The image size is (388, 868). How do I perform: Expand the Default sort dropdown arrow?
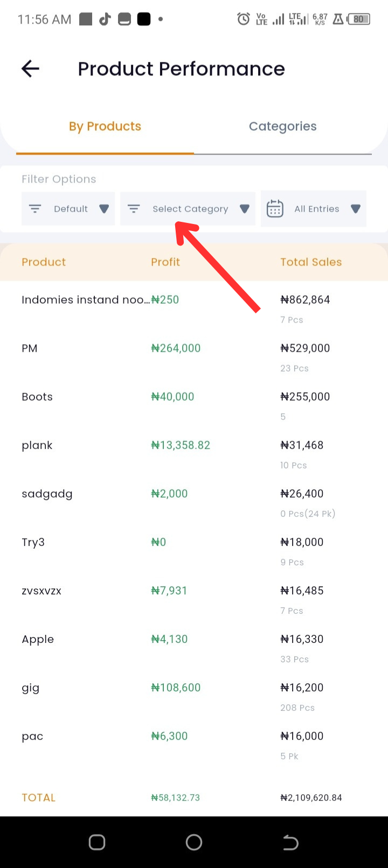tap(104, 208)
